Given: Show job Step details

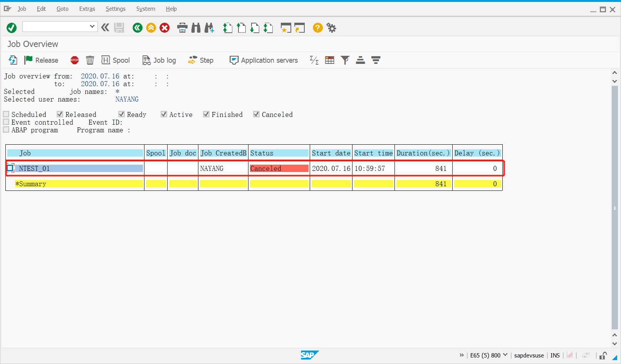Looking at the screenshot, I should click(200, 60).
